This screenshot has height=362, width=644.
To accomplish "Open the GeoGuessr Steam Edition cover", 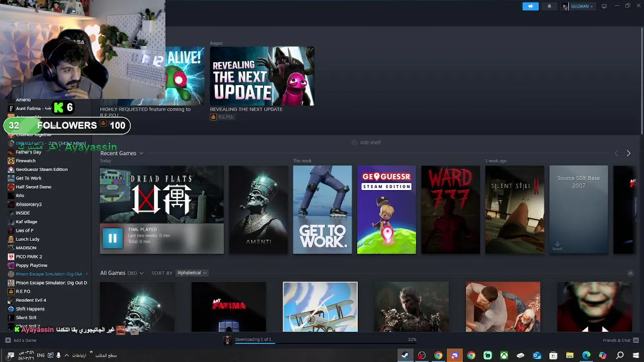I will pos(386,210).
